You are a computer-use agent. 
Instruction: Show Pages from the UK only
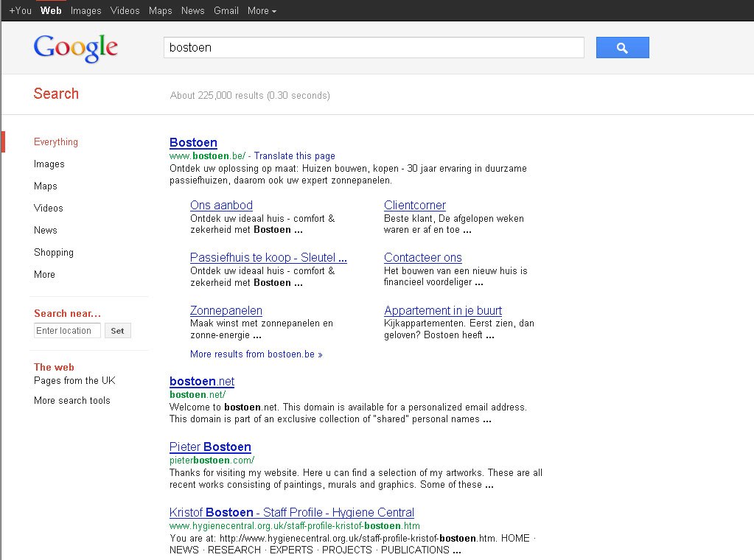(74, 381)
